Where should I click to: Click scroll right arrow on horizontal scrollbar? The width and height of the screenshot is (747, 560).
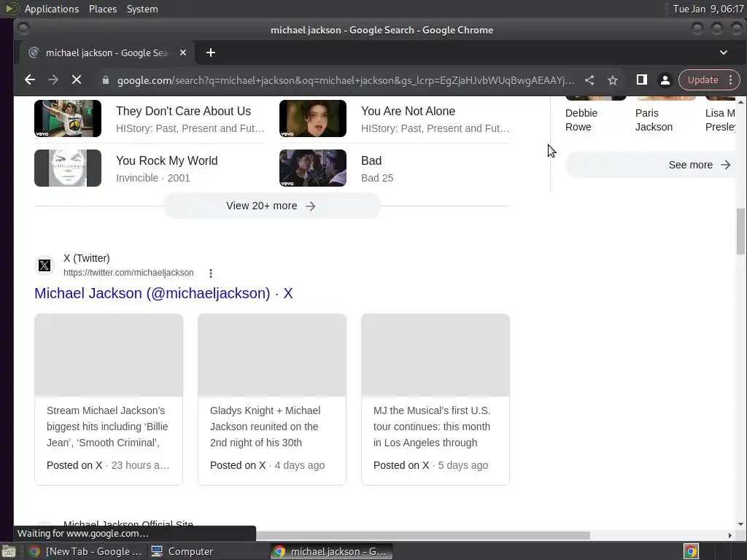coord(729,536)
